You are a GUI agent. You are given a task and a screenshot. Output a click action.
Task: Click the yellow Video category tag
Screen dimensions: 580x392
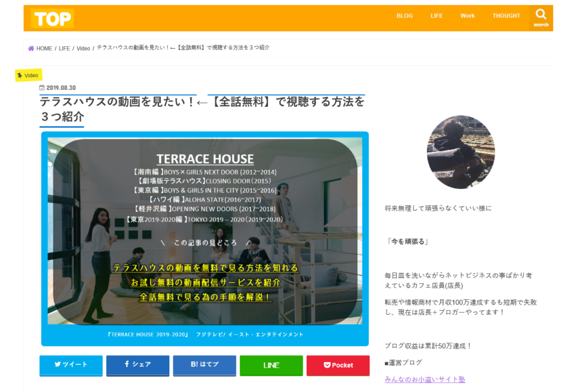28,75
